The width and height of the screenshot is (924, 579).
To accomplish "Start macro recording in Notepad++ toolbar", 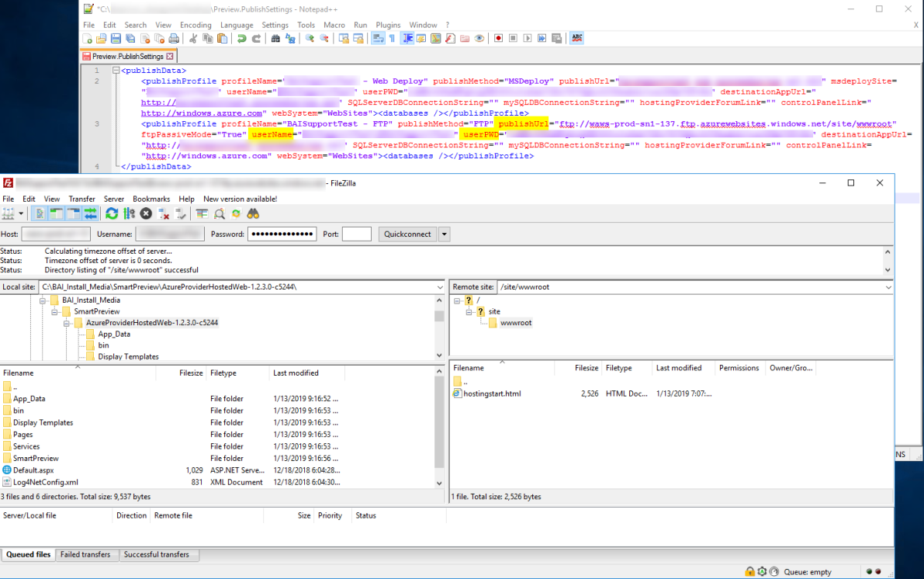I will pos(499,38).
